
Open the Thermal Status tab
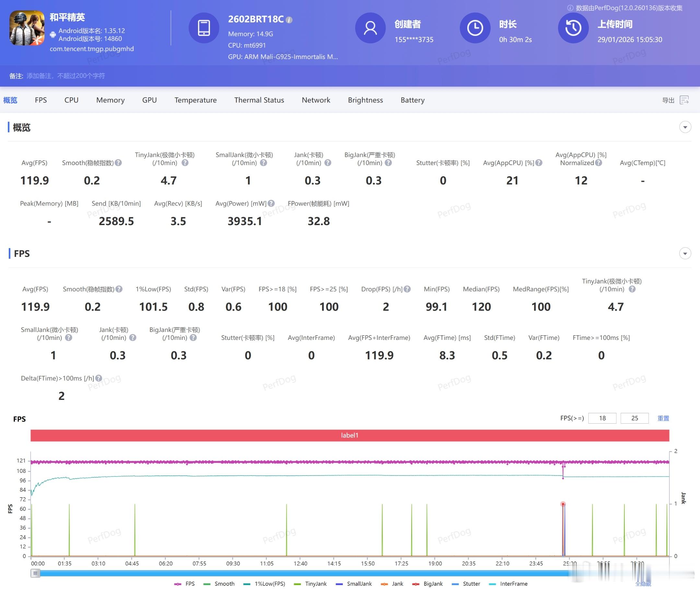259,100
